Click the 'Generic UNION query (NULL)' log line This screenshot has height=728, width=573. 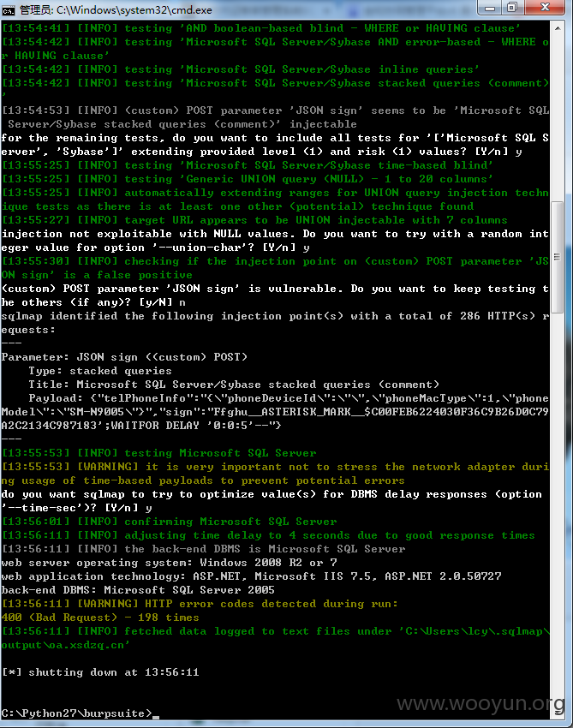click(x=248, y=179)
